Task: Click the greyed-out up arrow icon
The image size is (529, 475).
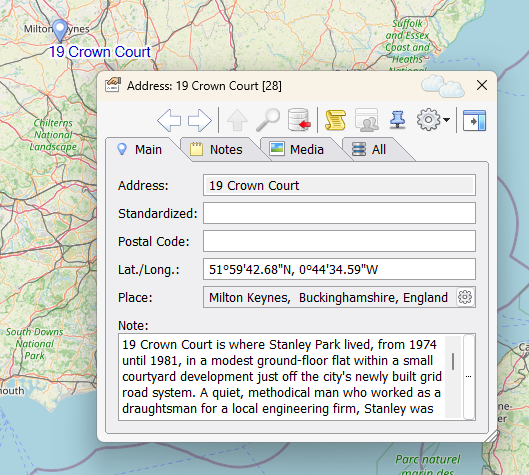Action: pyautogui.click(x=237, y=120)
